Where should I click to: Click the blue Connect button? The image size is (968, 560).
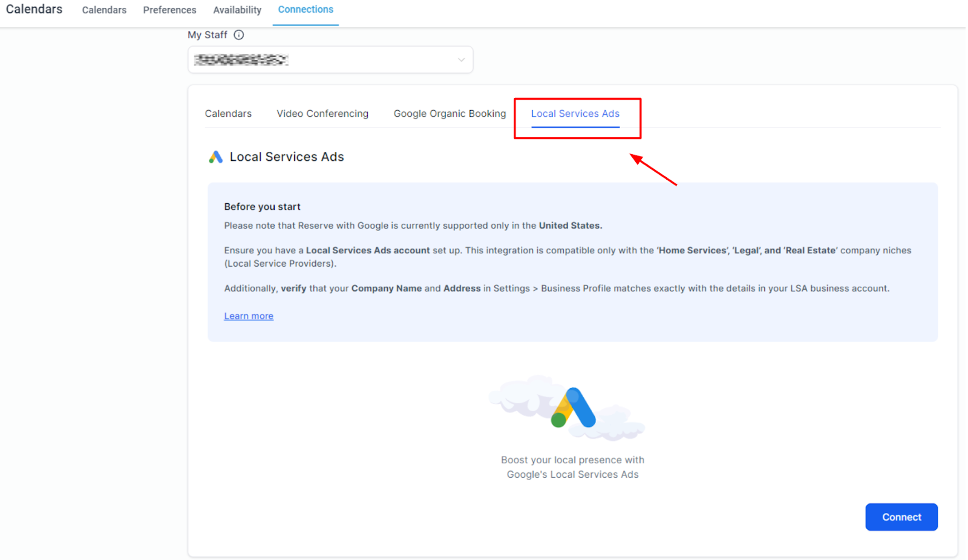[x=901, y=517]
